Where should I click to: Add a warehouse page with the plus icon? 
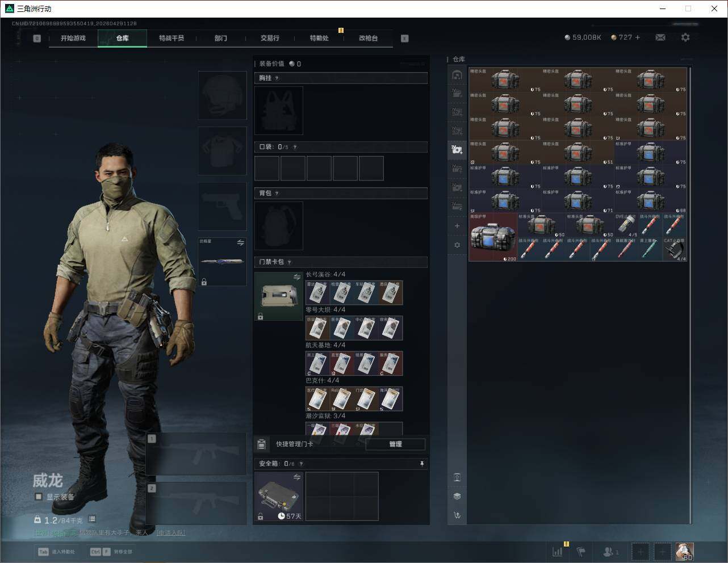[x=457, y=226]
